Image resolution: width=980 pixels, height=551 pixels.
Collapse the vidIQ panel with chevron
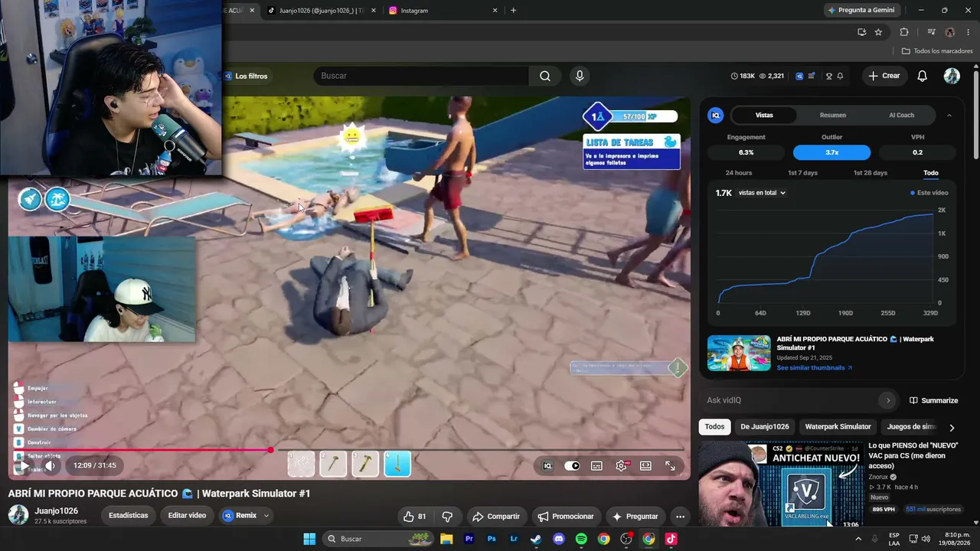949,116
